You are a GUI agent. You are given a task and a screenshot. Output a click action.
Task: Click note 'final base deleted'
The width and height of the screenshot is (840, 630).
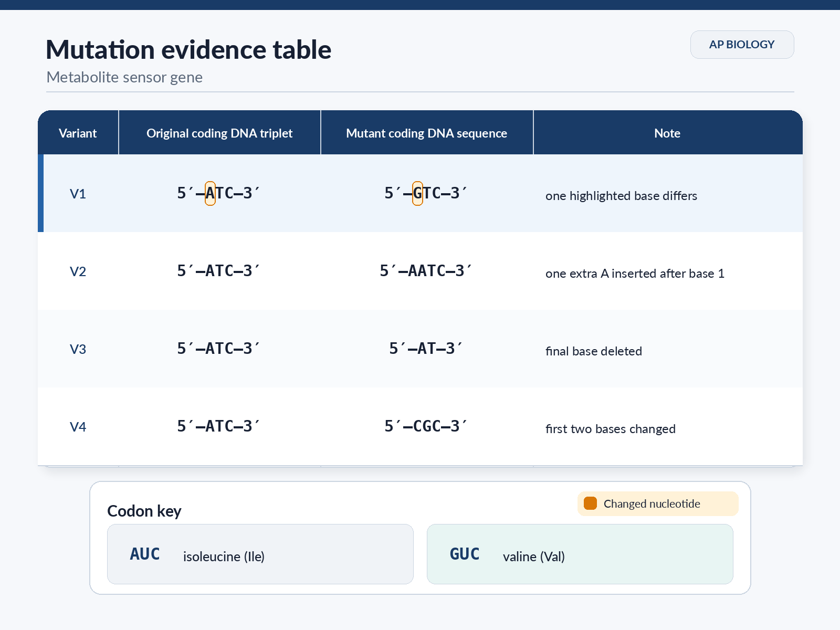pos(593,351)
